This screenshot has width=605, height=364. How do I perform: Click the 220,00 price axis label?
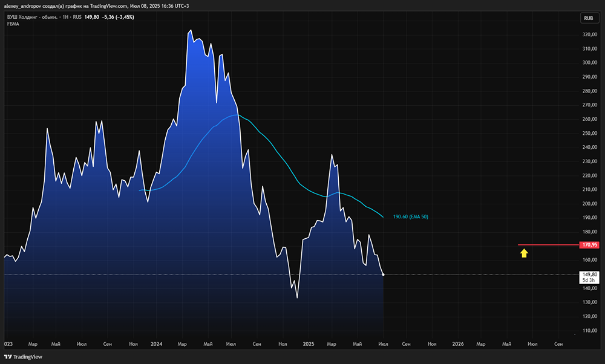[x=589, y=175]
